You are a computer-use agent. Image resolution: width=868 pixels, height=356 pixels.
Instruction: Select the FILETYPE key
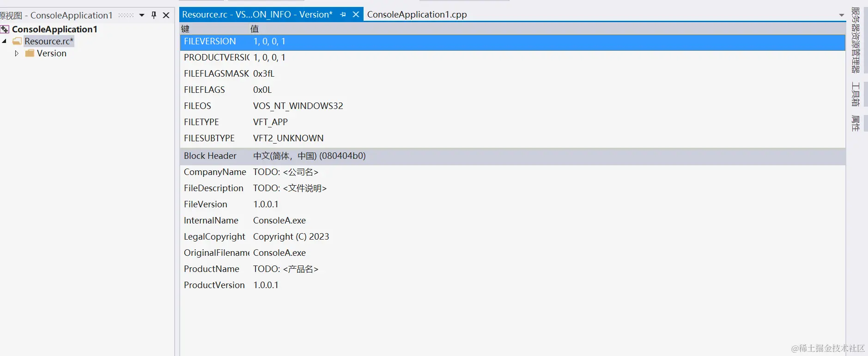201,122
